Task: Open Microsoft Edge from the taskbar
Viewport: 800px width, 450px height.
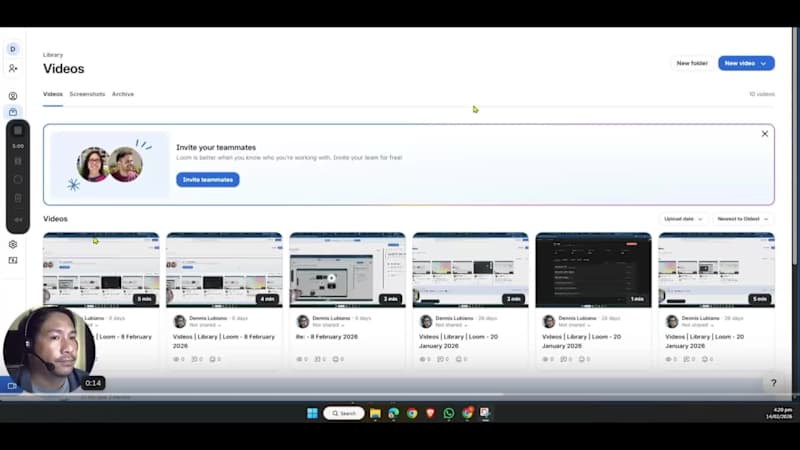Action: (393, 413)
